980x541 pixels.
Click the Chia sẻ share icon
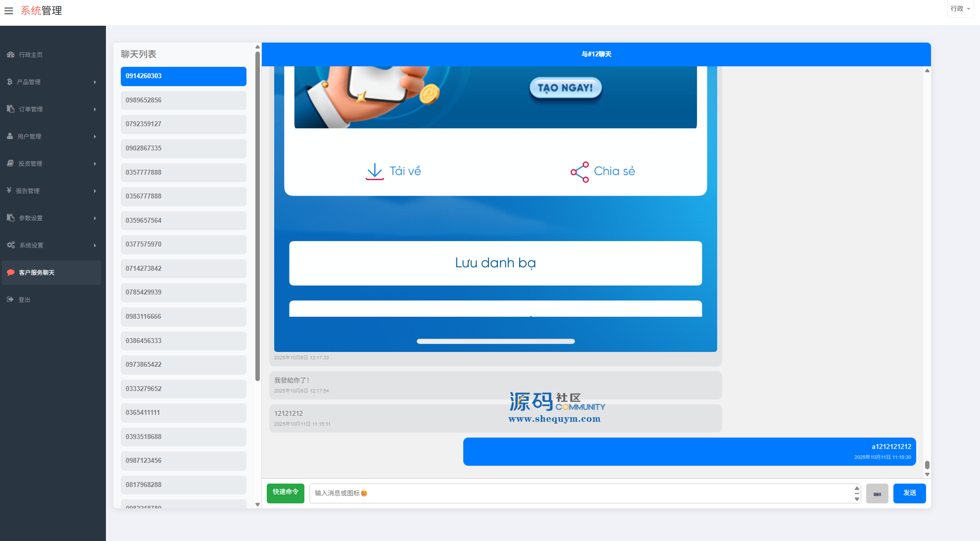click(x=580, y=172)
